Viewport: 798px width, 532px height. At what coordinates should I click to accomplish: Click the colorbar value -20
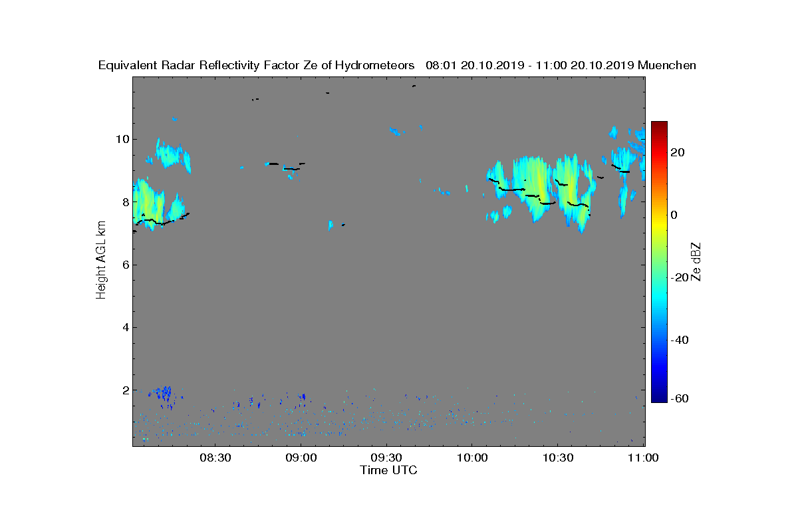point(680,277)
